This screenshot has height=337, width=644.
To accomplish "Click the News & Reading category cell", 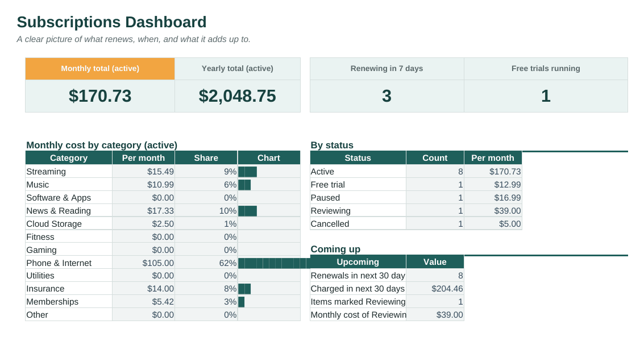I will [x=69, y=211].
